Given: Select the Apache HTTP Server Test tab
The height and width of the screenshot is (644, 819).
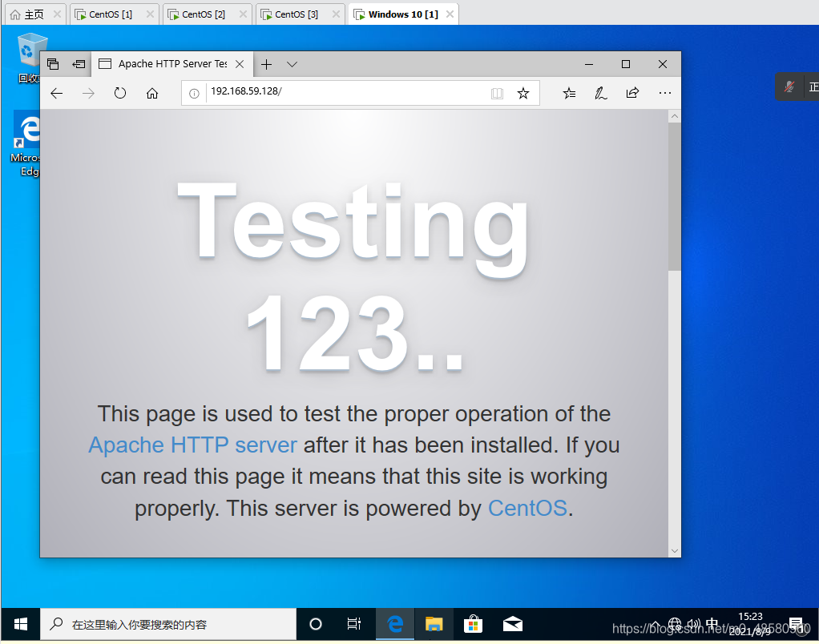Looking at the screenshot, I should pyautogui.click(x=172, y=64).
